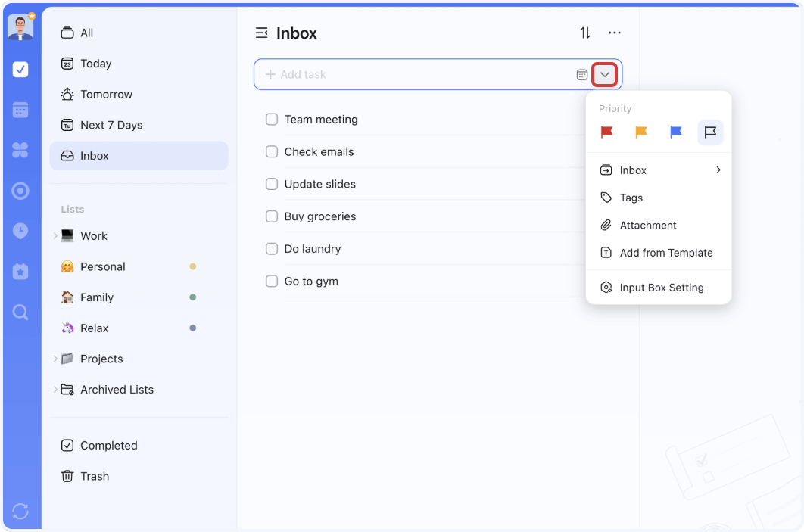Collapse the dropdown arrow in Add task box
The image size is (804, 532).
coord(605,75)
